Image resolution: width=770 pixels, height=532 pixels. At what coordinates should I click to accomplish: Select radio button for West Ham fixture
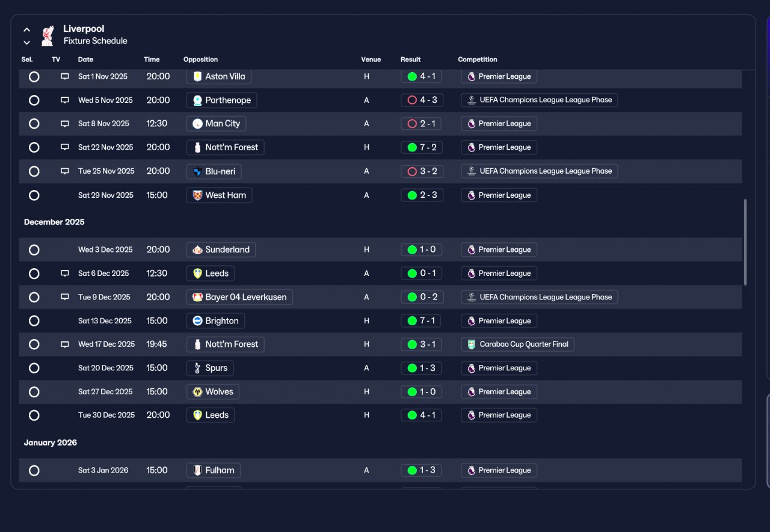click(x=34, y=195)
